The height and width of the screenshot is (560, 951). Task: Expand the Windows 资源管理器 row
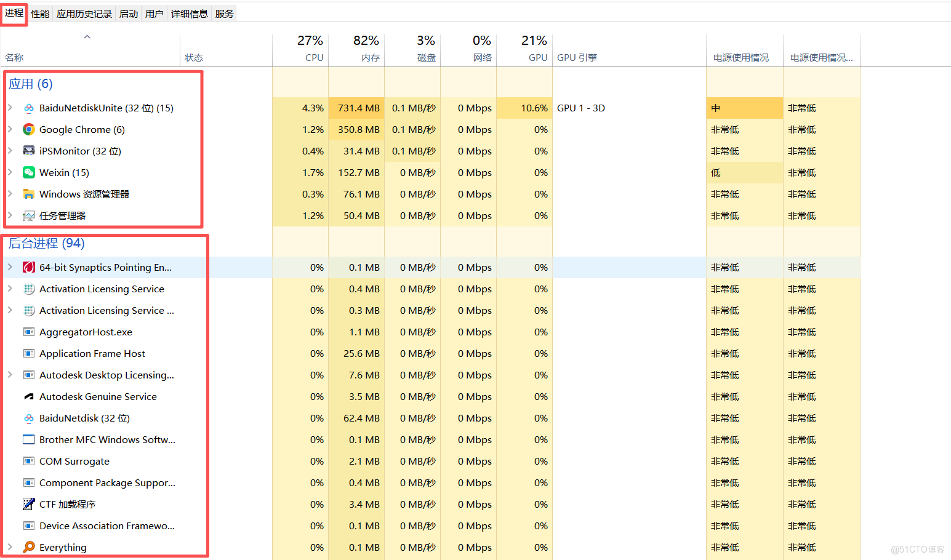(x=10, y=194)
